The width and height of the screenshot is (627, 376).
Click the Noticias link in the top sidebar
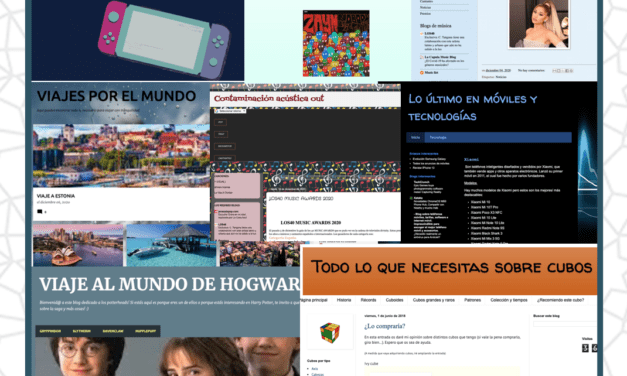pos(425,7)
